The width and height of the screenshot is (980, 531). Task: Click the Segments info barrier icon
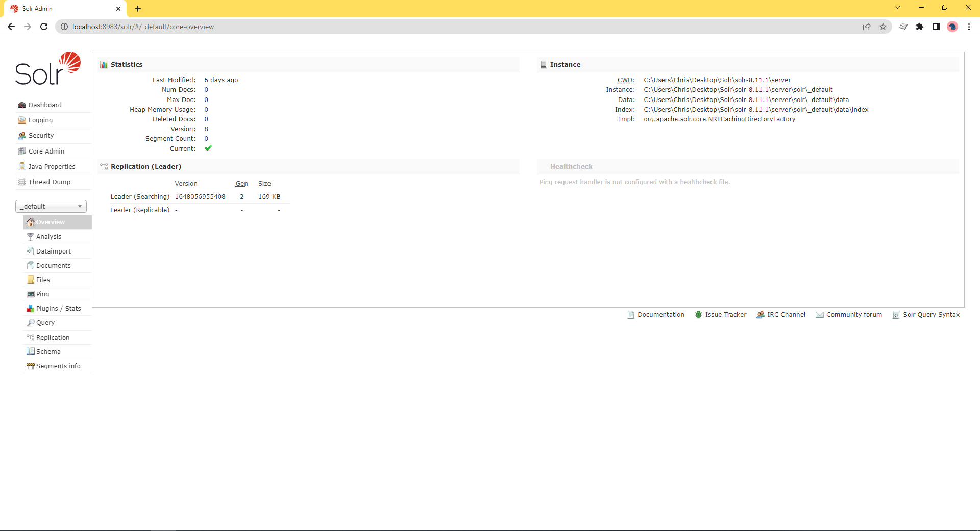coord(31,366)
